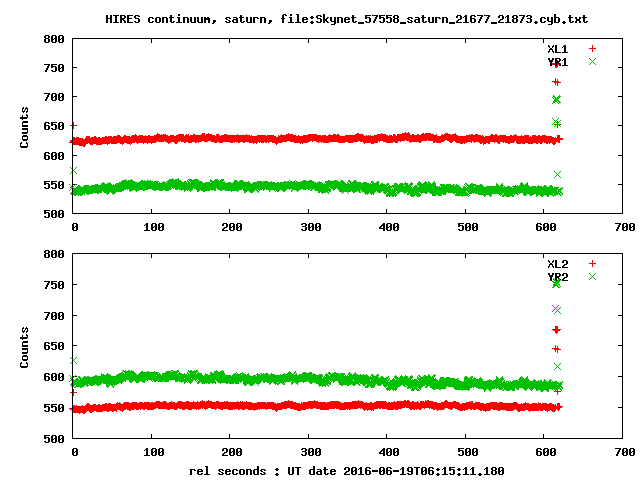This screenshot has height=480, width=640.
Task: Click top plot y-axis tick label 500
Action: pos(54,214)
